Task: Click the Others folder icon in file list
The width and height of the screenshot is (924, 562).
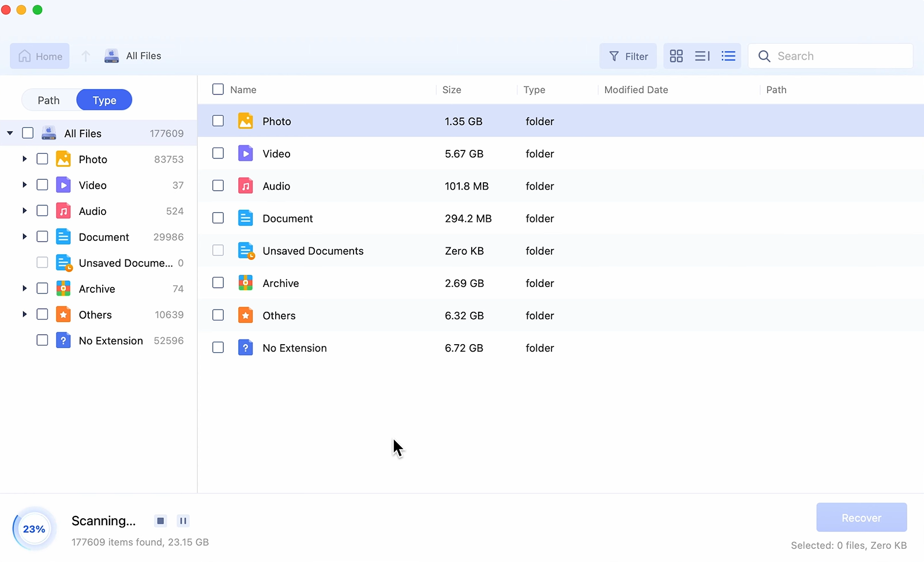Action: 246,315
